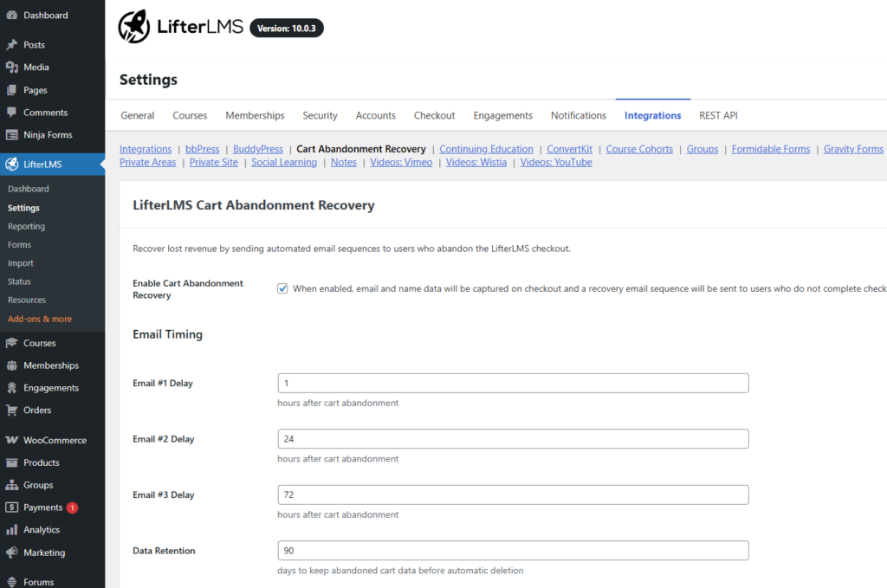Screen dimensions: 887x588
Task: Open the Private Areas link
Action: (x=147, y=162)
